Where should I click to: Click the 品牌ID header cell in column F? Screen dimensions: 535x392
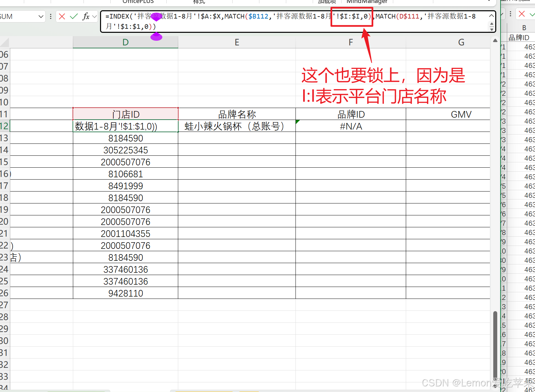351,114
